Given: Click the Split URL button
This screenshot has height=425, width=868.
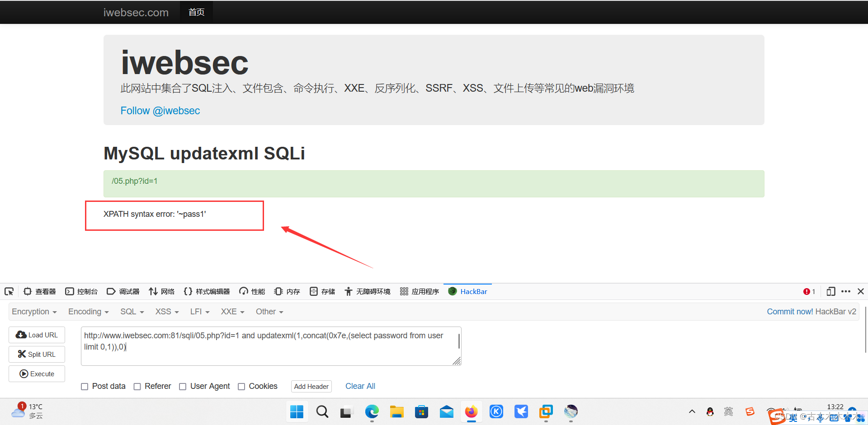Looking at the screenshot, I should [37, 354].
